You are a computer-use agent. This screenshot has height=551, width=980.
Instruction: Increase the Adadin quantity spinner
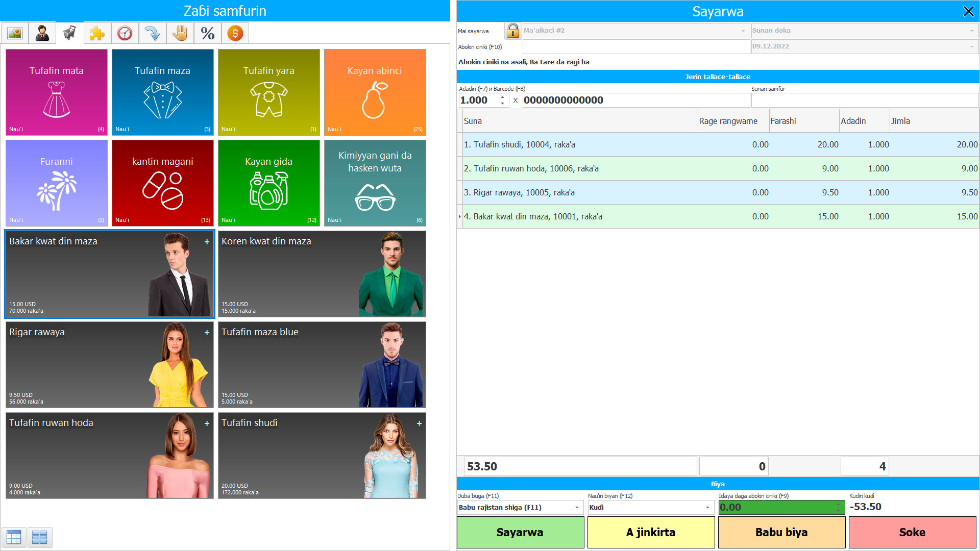503,97
